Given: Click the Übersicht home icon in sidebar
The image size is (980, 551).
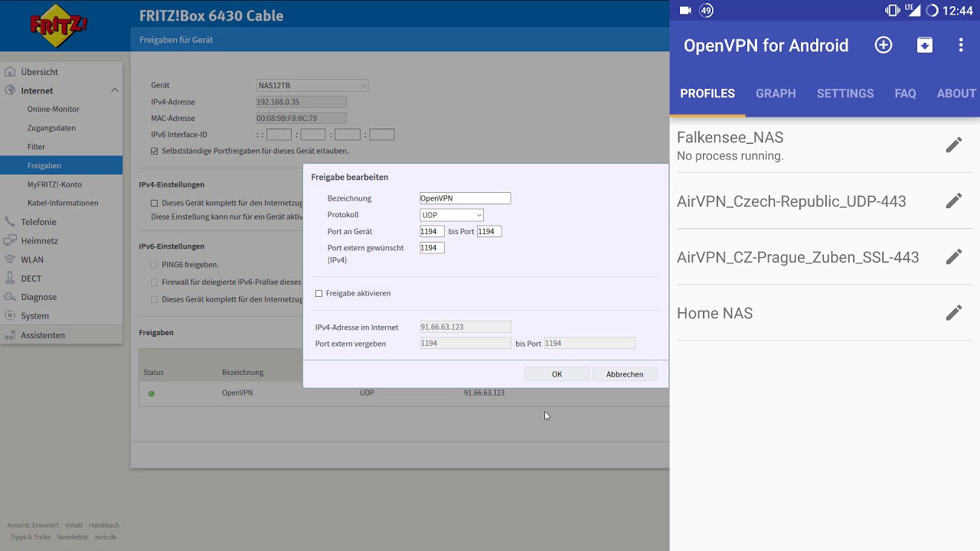Looking at the screenshot, I should pos(10,72).
